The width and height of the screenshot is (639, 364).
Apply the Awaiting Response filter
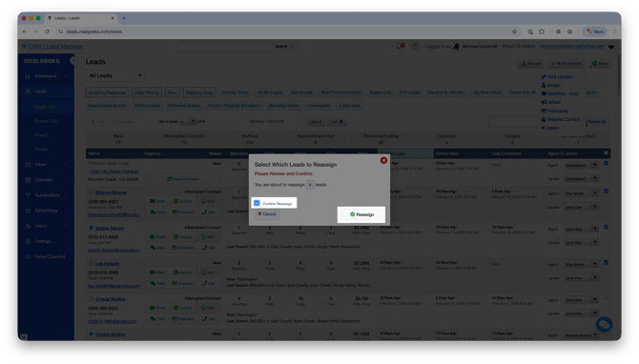pos(107,92)
